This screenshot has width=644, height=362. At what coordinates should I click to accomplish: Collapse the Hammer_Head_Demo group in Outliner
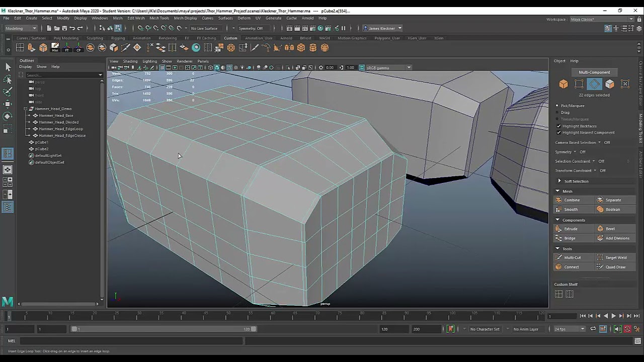(26, 109)
